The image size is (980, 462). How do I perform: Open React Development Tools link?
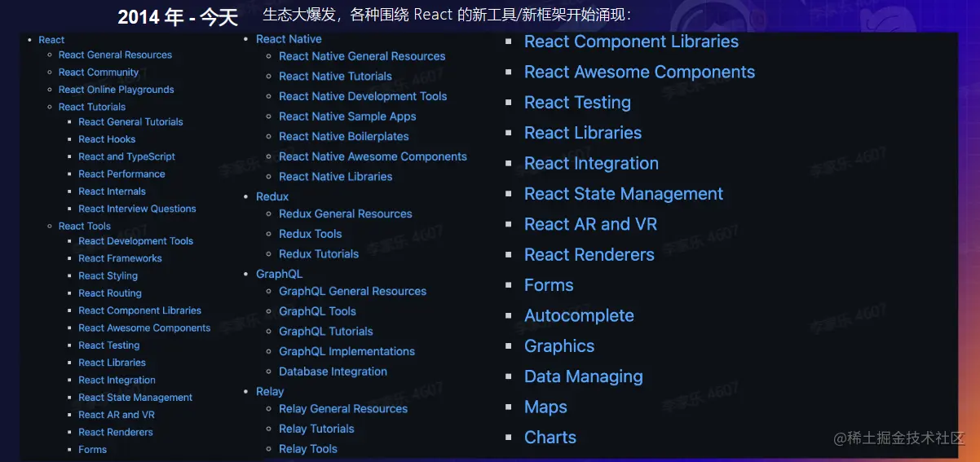click(x=135, y=240)
